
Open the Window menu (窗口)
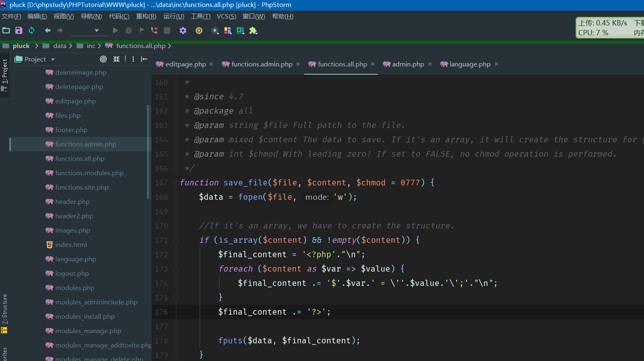click(x=254, y=16)
